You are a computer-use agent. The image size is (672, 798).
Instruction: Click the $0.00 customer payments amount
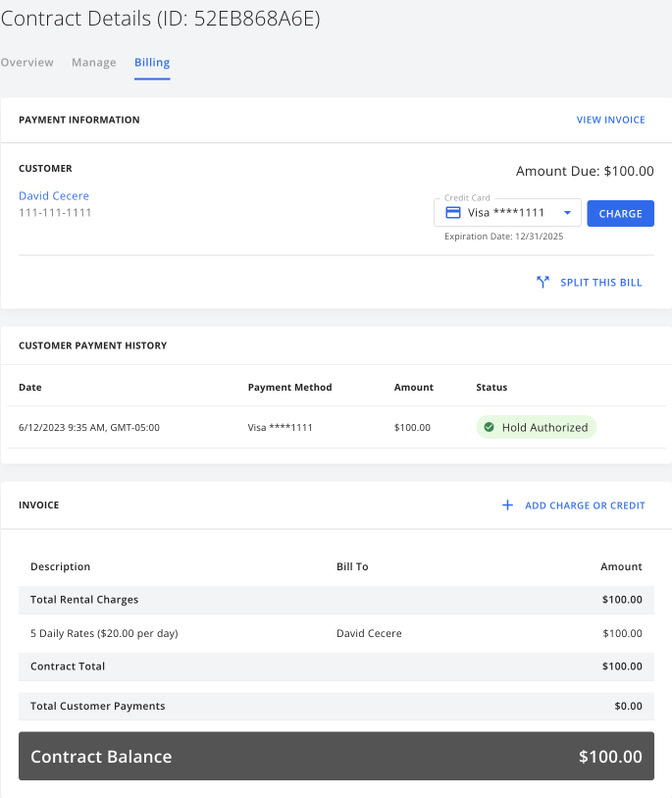point(628,706)
